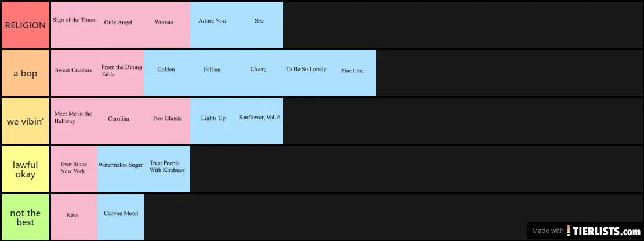
Task: Click the Two Ghosts tile
Action: click(x=167, y=121)
